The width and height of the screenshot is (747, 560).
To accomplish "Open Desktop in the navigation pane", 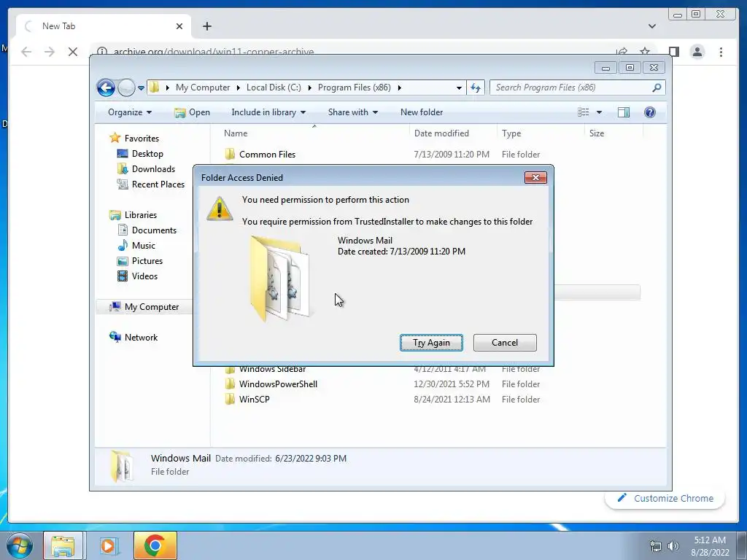I will 147,154.
